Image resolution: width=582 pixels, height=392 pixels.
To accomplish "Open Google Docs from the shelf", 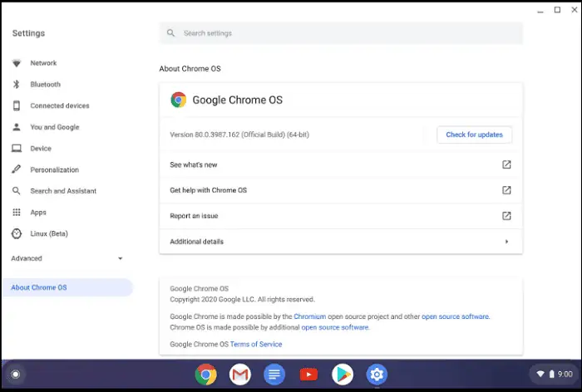I will 274,375.
